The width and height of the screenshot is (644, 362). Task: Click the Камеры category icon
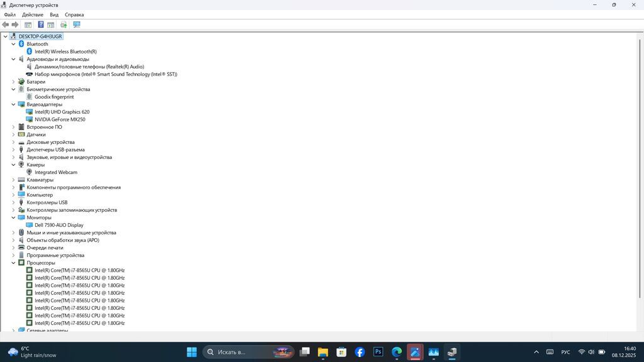point(21,165)
